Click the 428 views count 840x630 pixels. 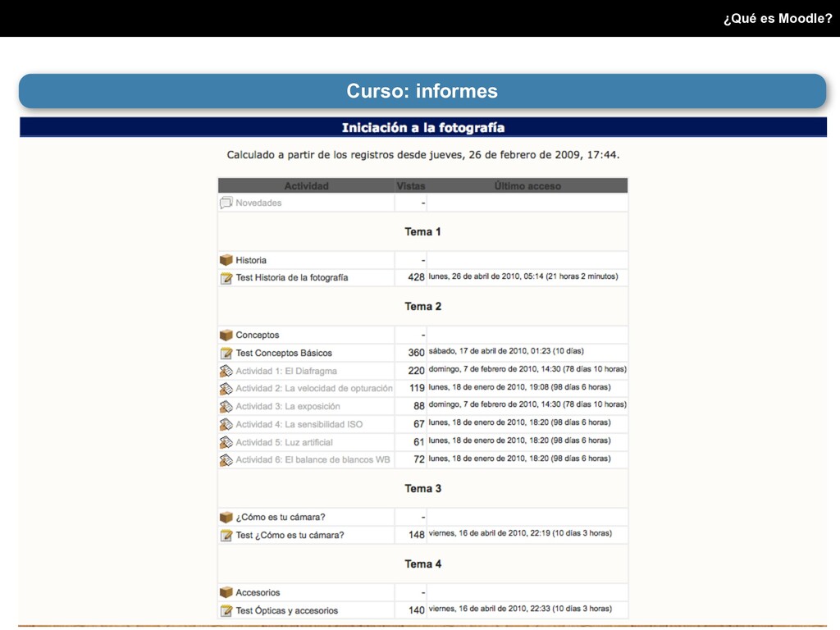pyautogui.click(x=416, y=277)
